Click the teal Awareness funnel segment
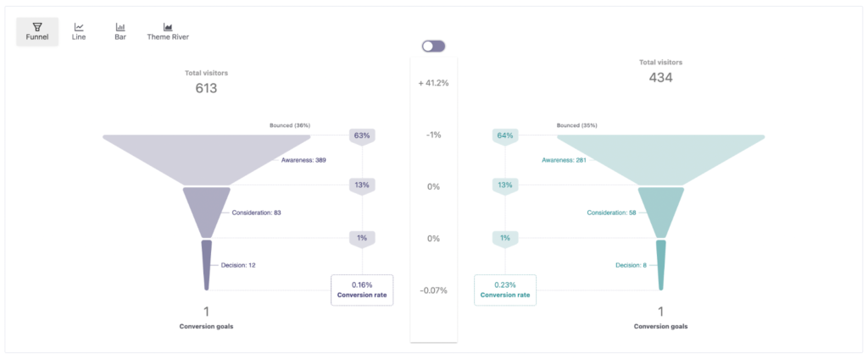 tap(661, 157)
